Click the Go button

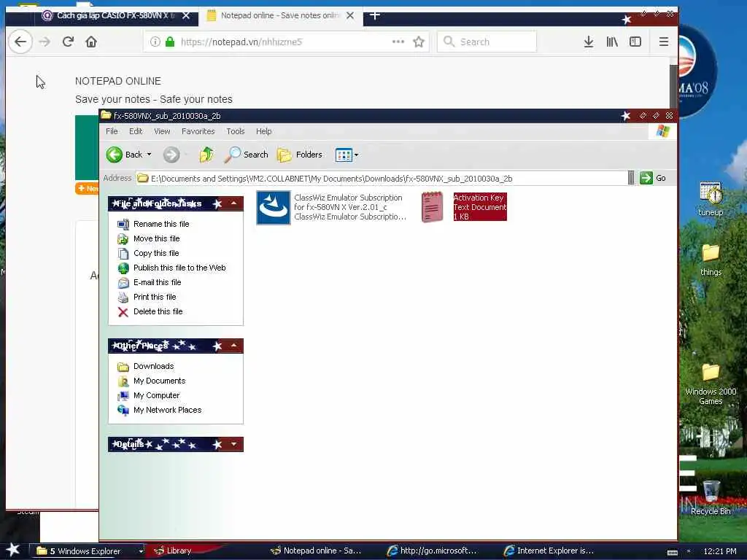tap(653, 178)
